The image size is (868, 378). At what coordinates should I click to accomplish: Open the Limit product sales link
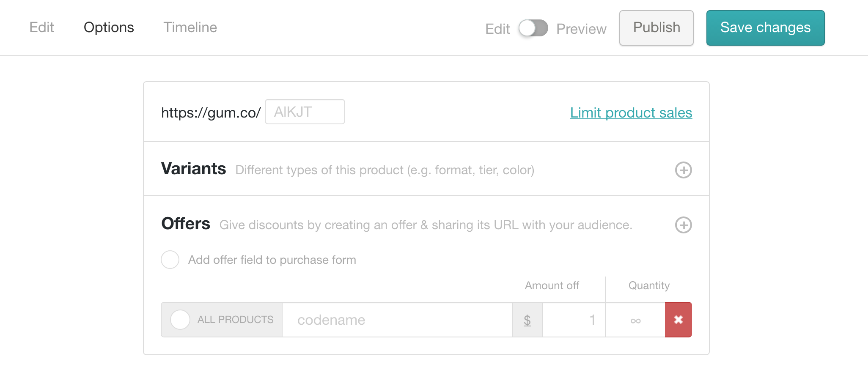(x=631, y=112)
